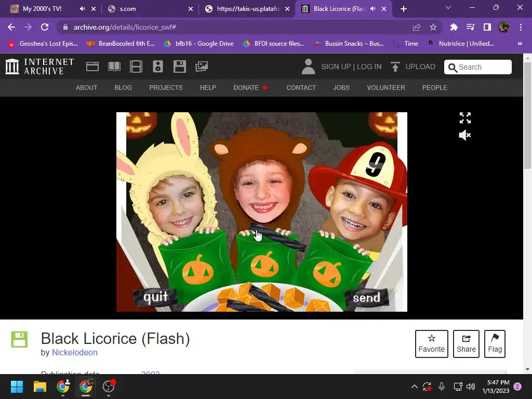
Task: Open File Explorer from the taskbar
Action: click(x=39, y=387)
